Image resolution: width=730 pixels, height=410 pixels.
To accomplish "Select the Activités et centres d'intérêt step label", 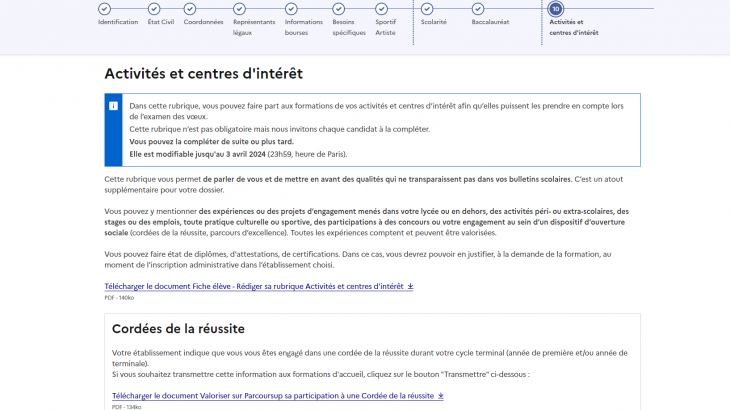I will (574, 27).
